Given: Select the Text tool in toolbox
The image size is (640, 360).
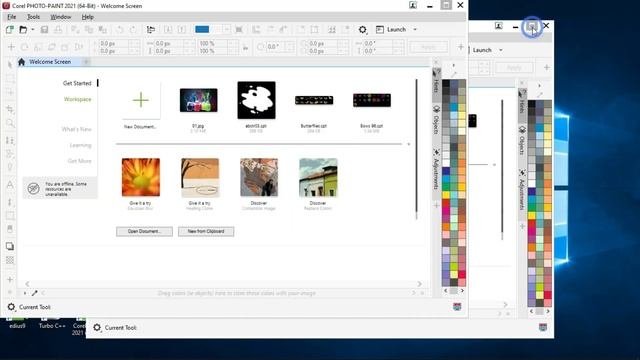Looking at the screenshot, I should click(x=10, y=185).
